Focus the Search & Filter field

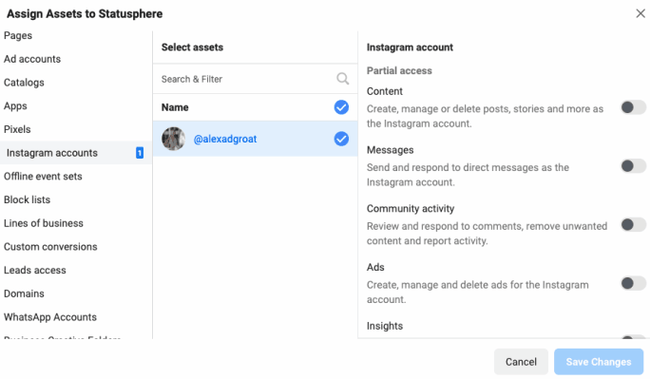click(x=255, y=79)
